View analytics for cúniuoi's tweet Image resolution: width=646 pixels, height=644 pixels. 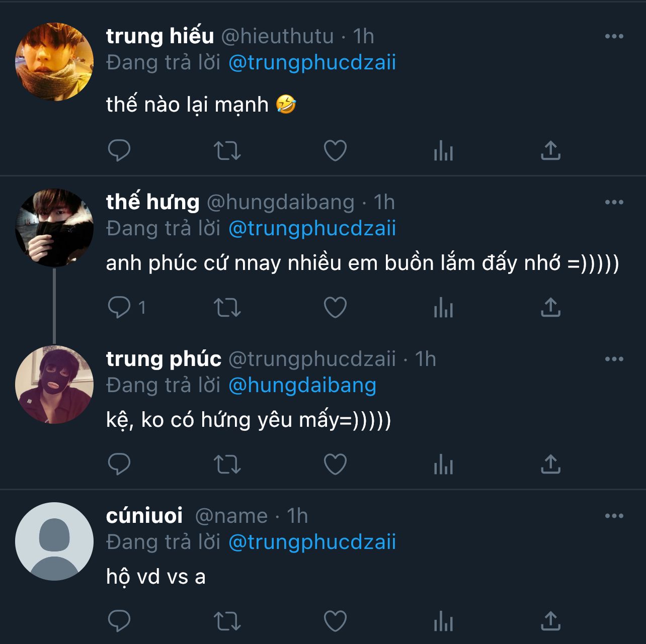[x=443, y=621]
